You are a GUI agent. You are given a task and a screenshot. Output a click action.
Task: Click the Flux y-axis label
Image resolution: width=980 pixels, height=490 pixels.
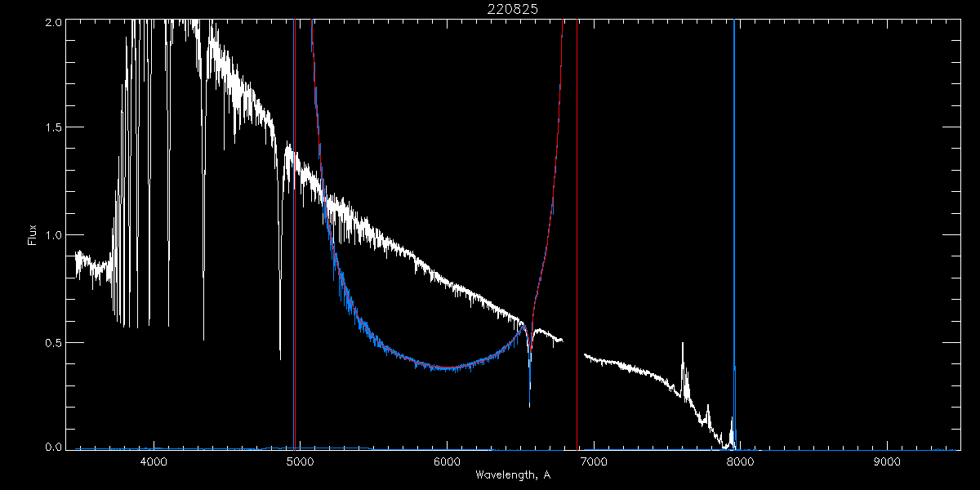(x=33, y=235)
